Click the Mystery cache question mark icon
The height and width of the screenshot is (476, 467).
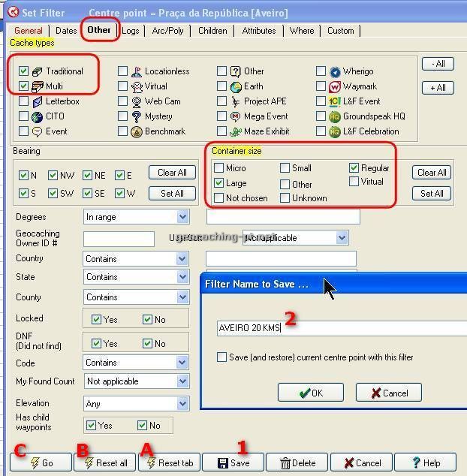pos(137,116)
